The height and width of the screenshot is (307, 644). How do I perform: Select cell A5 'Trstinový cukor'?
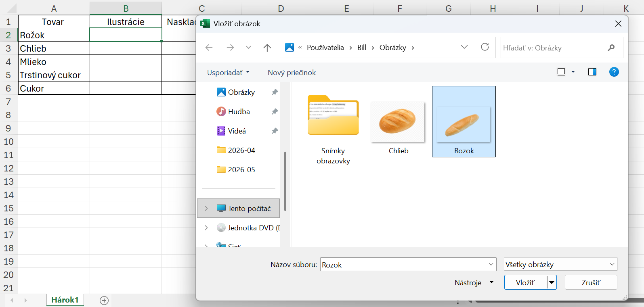point(54,75)
